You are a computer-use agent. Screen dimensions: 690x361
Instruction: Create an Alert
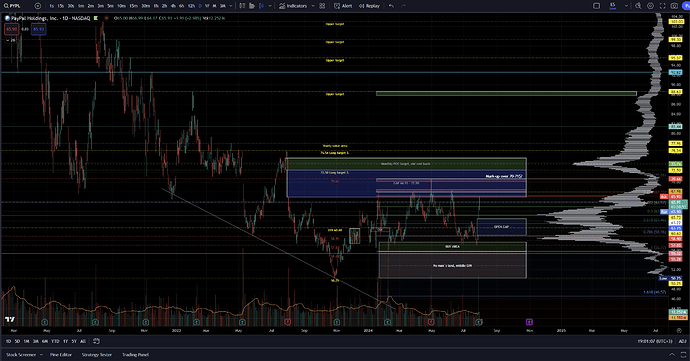[x=343, y=6]
